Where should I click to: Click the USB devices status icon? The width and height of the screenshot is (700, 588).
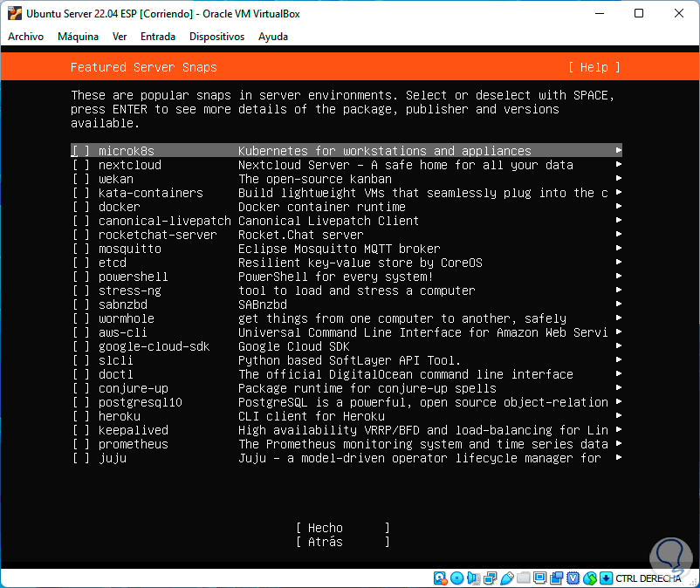click(507, 578)
